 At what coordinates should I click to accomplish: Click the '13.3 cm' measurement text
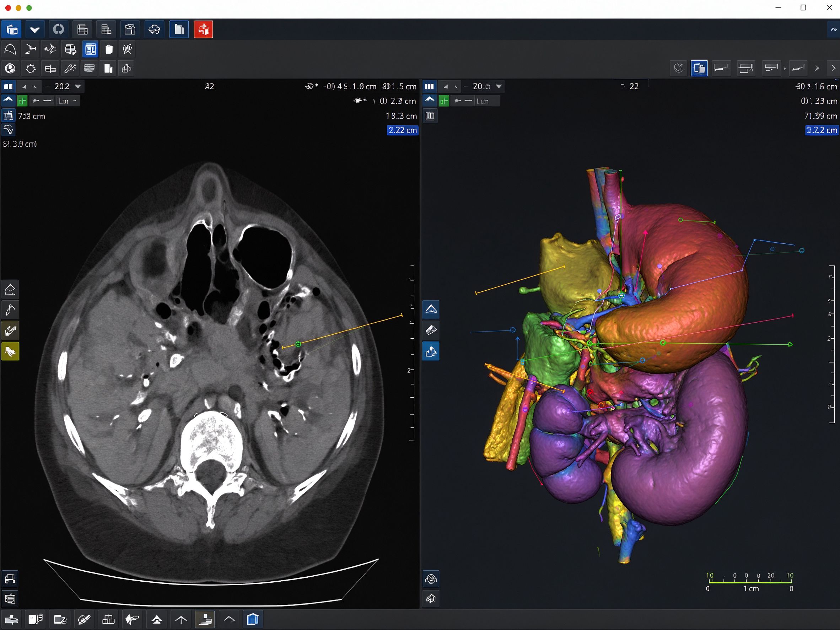[x=401, y=116]
